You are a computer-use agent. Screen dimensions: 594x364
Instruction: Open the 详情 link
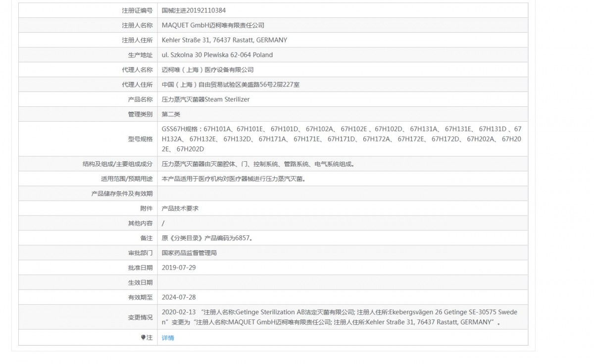click(168, 338)
